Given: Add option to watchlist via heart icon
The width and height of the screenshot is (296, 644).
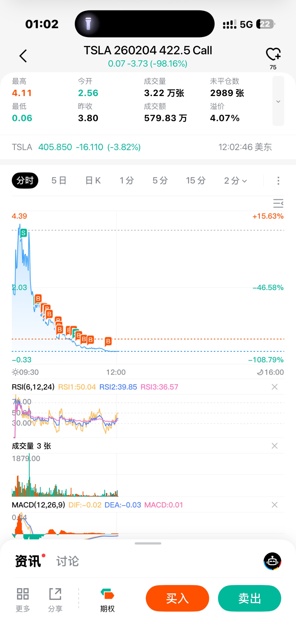Looking at the screenshot, I should point(273,54).
